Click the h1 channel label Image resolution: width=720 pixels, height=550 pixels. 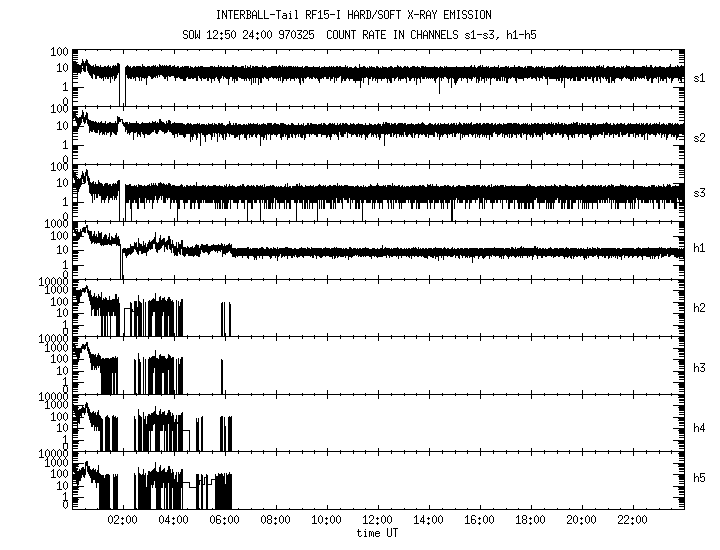(698, 248)
